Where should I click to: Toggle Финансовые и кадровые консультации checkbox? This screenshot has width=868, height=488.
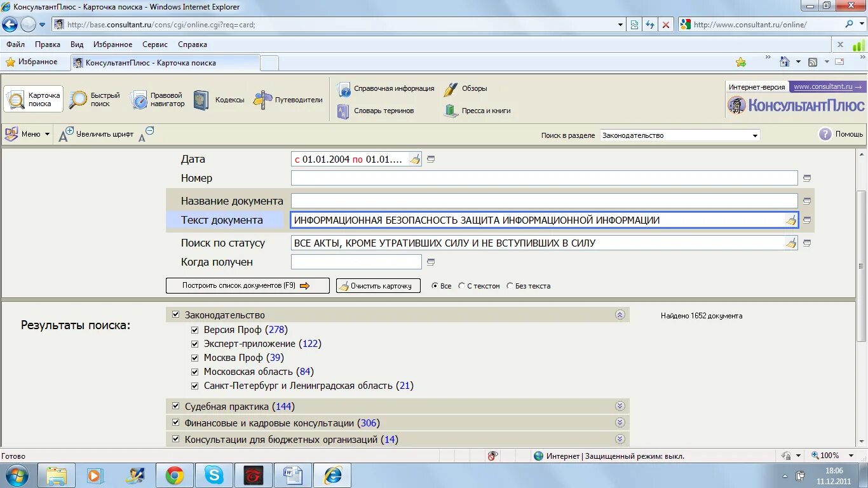[x=176, y=423]
